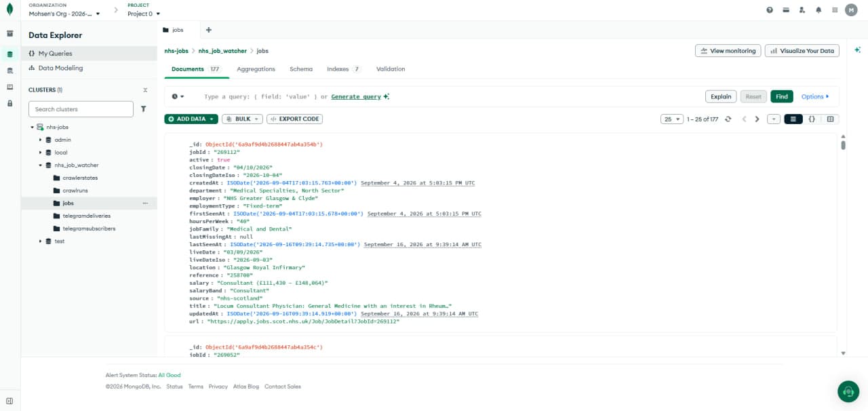Select the Documents tab

tap(196, 69)
